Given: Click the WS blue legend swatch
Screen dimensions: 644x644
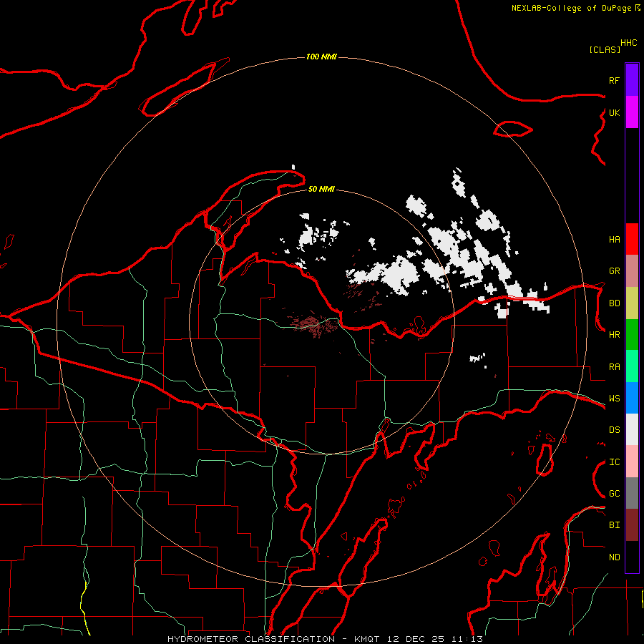Looking at the screenshot, I should coord(632,398).
